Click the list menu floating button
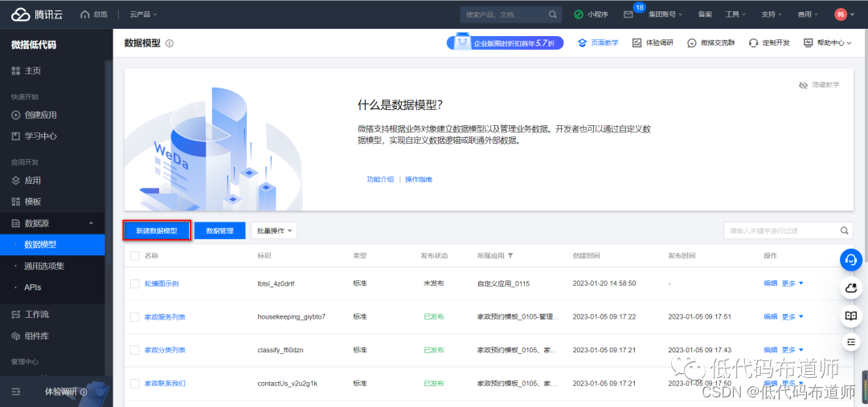 coord(851,342)
